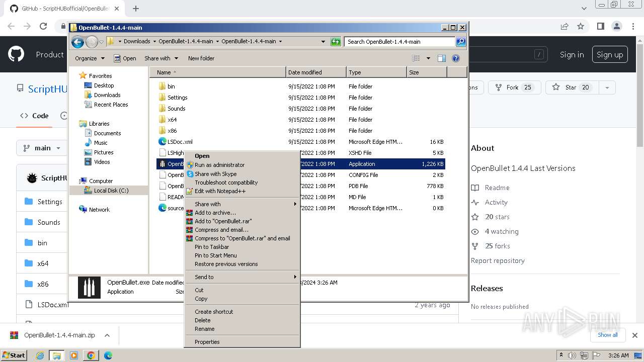Choose Delete in context menu
644x362 pixels.
click(x=243, y=320)
